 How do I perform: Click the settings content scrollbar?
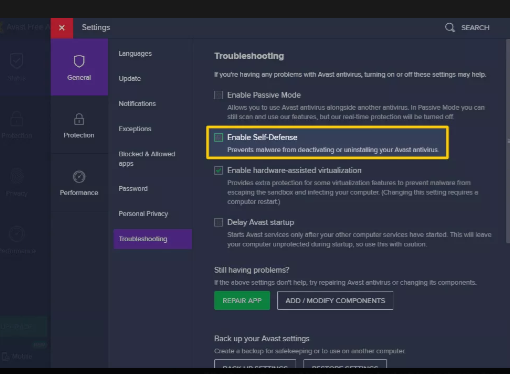click(x=508, y=141)
